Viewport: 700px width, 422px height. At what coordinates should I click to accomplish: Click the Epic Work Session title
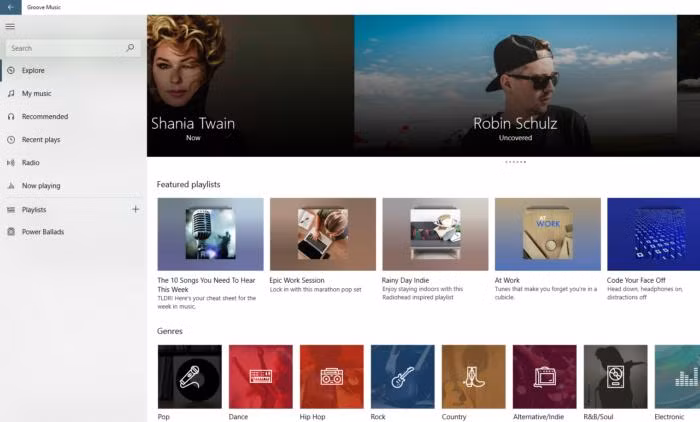coord(297,280)
